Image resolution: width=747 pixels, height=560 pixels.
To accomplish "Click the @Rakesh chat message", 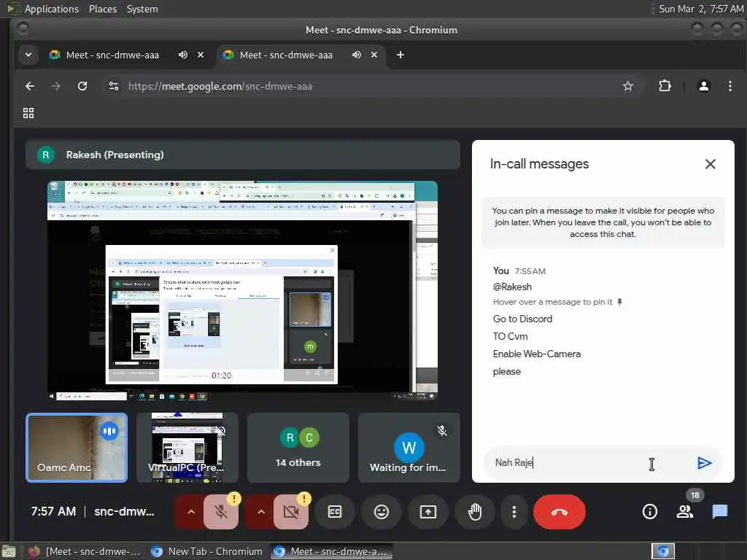I will click(512, 287).
